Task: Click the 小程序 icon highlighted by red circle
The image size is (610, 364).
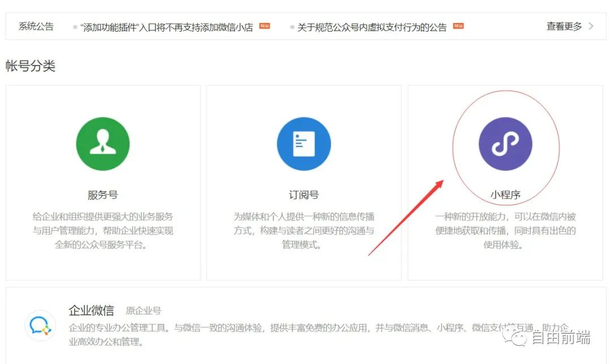Action: coord(506,143)
